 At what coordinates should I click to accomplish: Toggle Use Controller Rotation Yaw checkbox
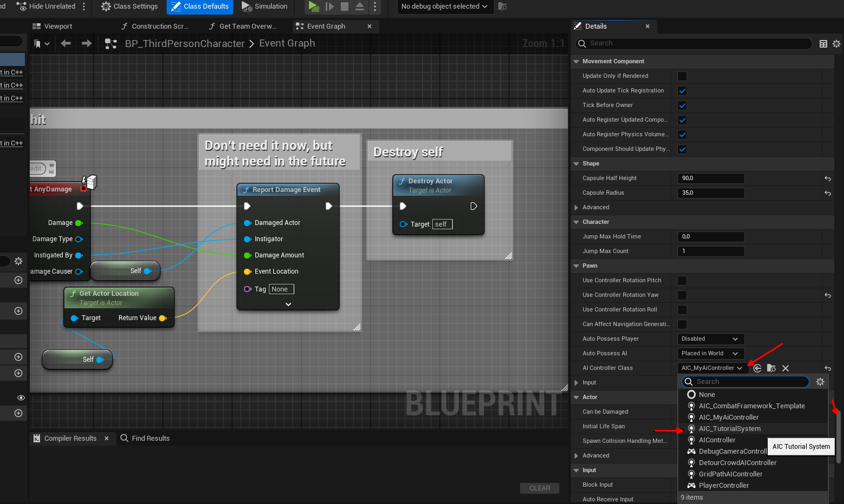tap(682, 295)
